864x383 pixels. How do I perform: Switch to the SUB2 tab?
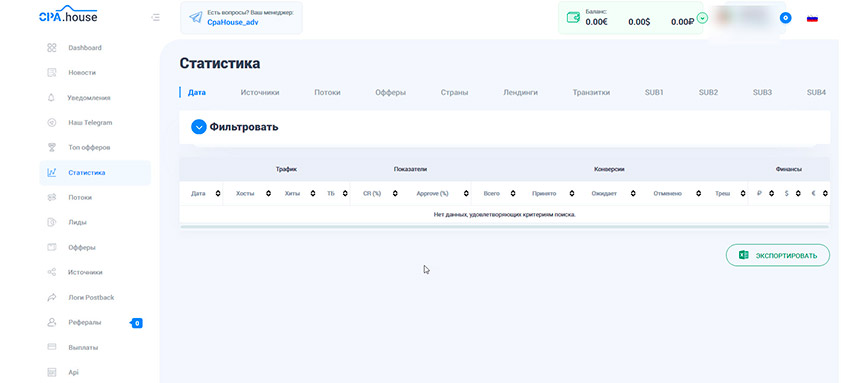click(709, 93)
